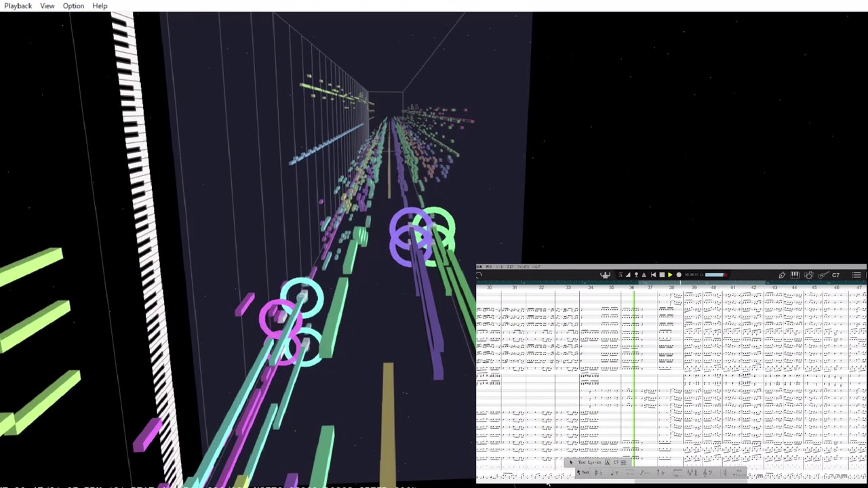Image resolution: width=868 pixels, height=488 pixels.
Task: Open the Playback menu
Action: coord(18,6)
